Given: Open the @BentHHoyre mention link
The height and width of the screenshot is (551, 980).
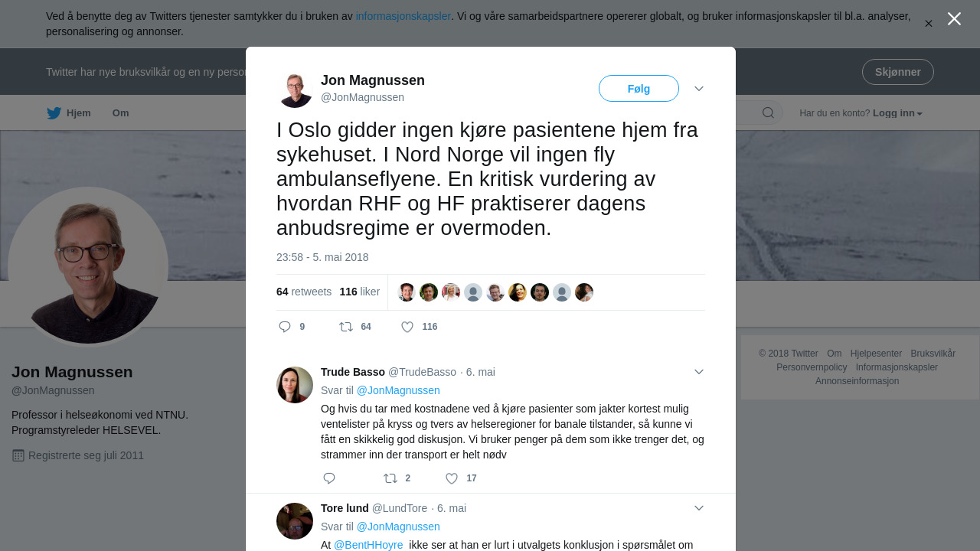Looking at the screenshot, I should coord(368,545).
